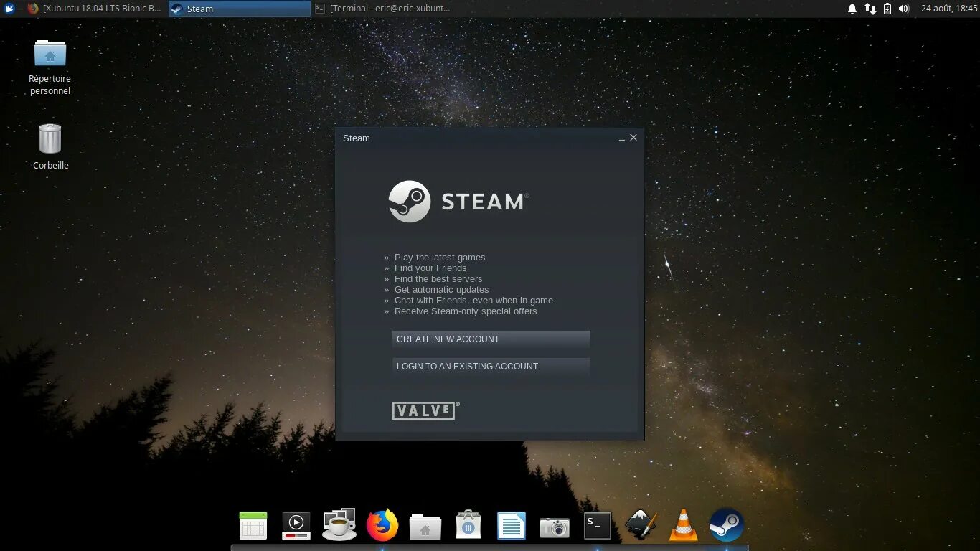Click the Steam dialog title bar text
The width and height of the screenshot is (980, 551).
[357, 138]
